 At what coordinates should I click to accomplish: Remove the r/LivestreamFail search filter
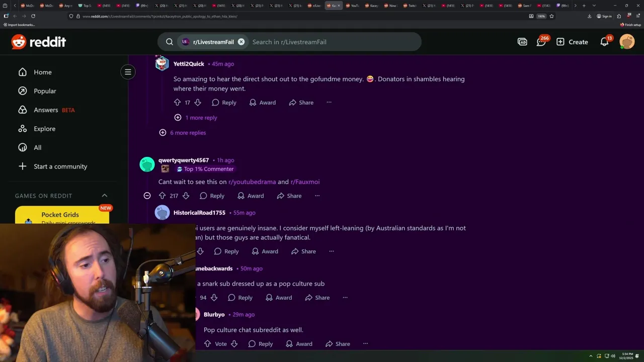pos(241,42)
